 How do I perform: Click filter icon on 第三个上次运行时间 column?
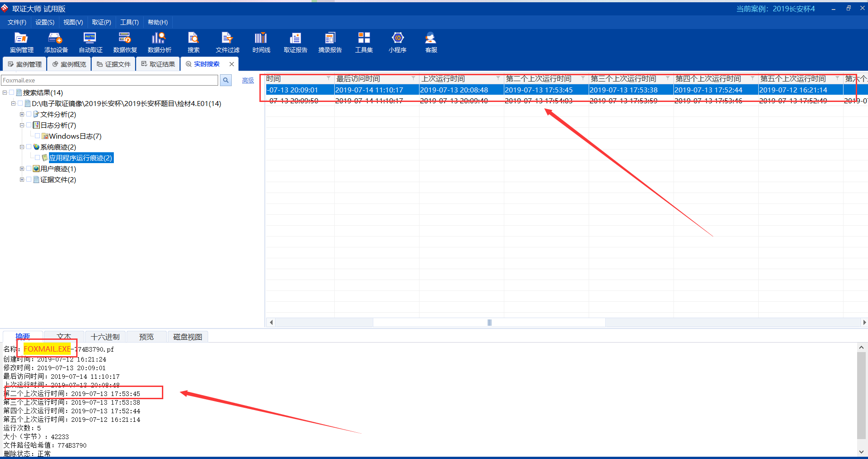click(x=668, y=78)
